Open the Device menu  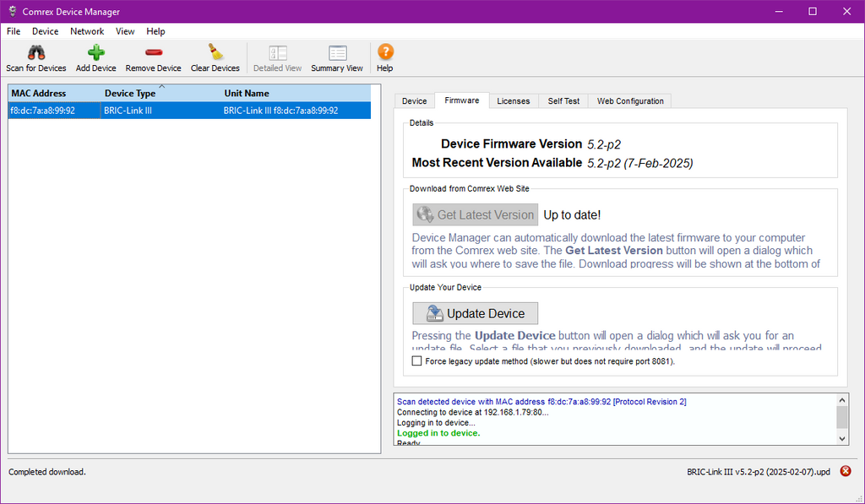(x=45, y=31)
